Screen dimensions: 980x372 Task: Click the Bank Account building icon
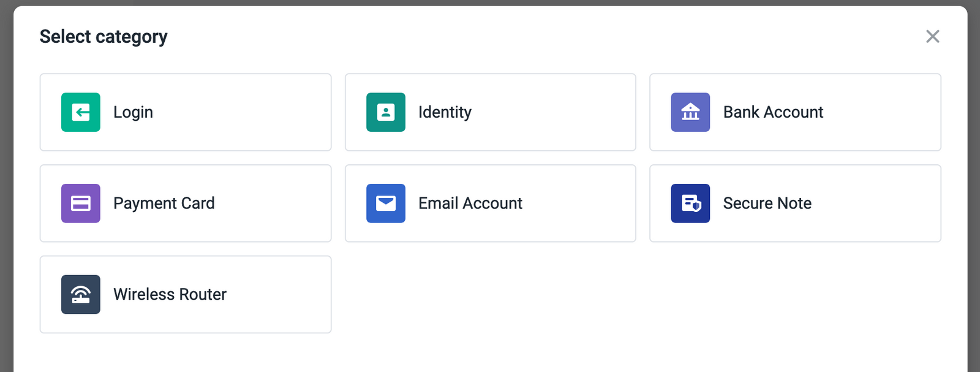pos(690,112)
